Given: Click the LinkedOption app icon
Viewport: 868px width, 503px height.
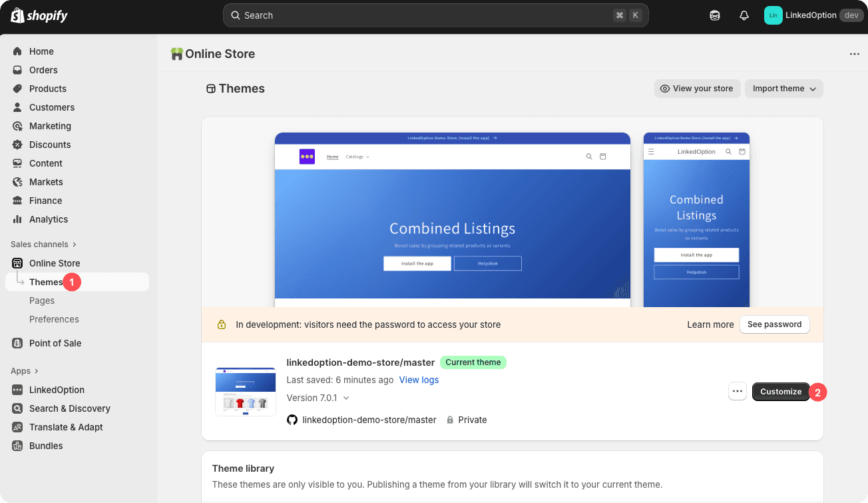Looking at the screenshot, I should point(17,390).
